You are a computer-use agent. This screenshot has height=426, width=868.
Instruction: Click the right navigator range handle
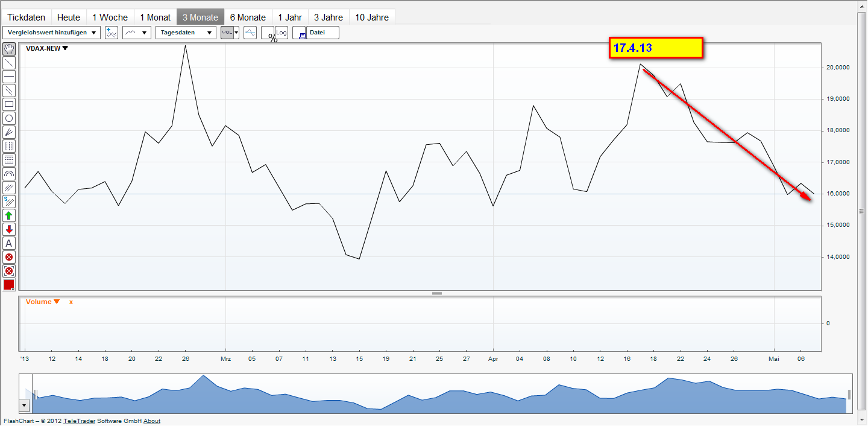coord(849,394)
